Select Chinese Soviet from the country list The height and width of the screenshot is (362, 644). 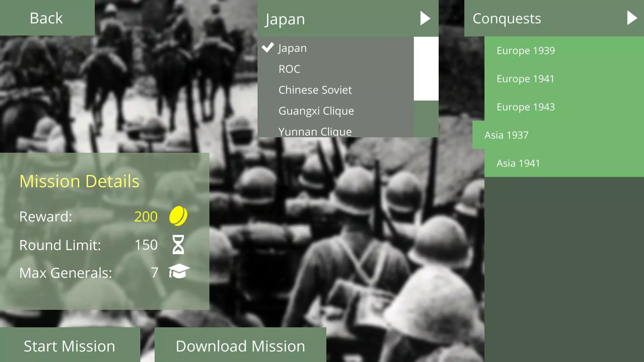pyautogui.click(x=315, y=90)
